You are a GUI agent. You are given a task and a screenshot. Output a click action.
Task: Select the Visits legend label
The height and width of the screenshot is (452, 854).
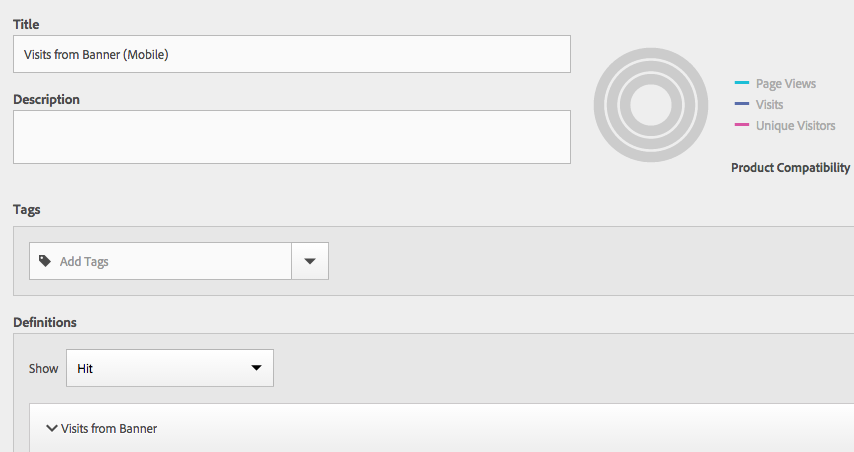coord(769,105)
